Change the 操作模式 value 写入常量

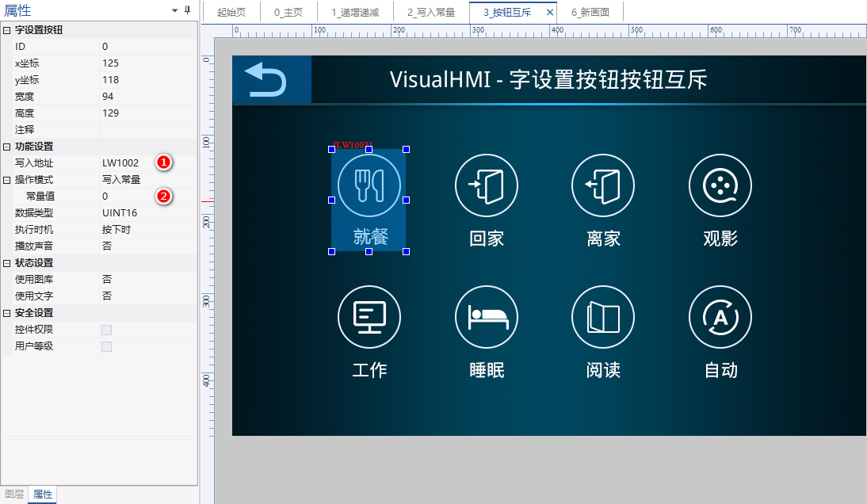pyautogui.click(x=148, y=180)
